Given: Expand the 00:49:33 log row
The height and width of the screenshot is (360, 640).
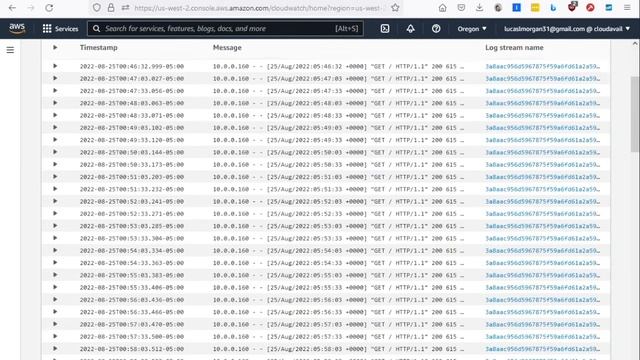Looking at the screenshot, I should [55, 140].
